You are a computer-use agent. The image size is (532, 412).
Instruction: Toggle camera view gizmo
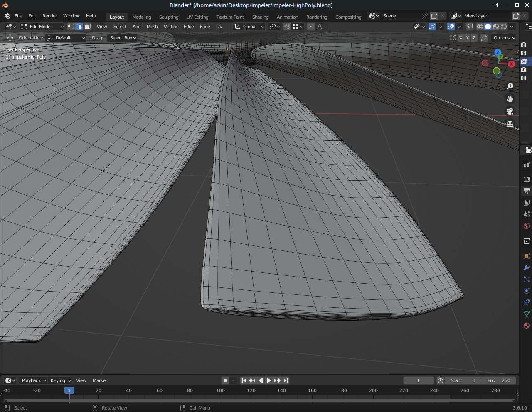pyautogui.click(x=510, y=111)
